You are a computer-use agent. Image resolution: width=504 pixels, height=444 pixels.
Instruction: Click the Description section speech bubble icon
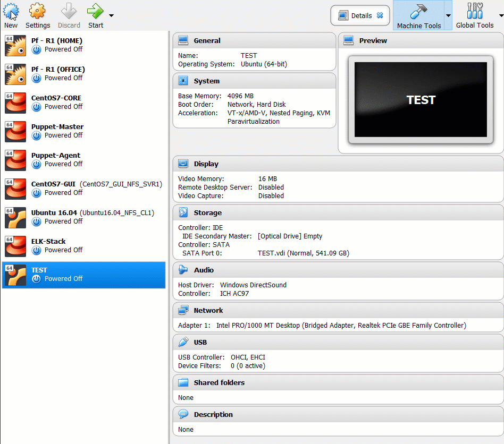click(x=183, y=414)
